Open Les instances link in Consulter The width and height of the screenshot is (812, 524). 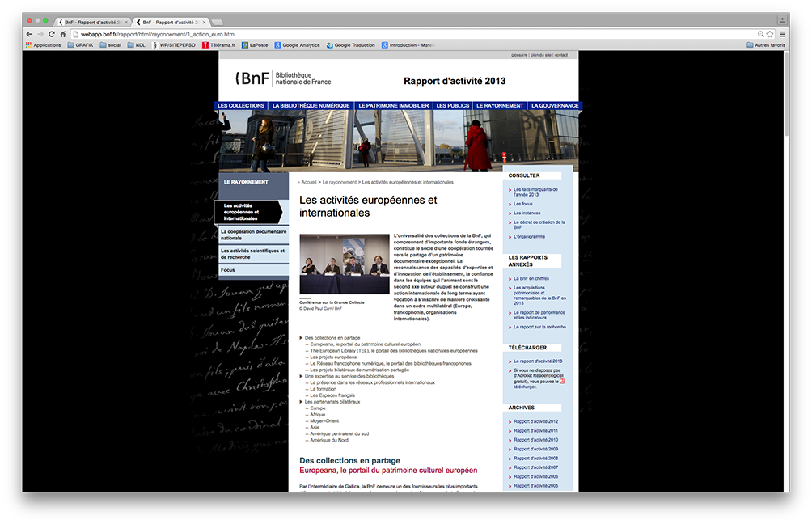pyautogui.click(x=527, y=213)
